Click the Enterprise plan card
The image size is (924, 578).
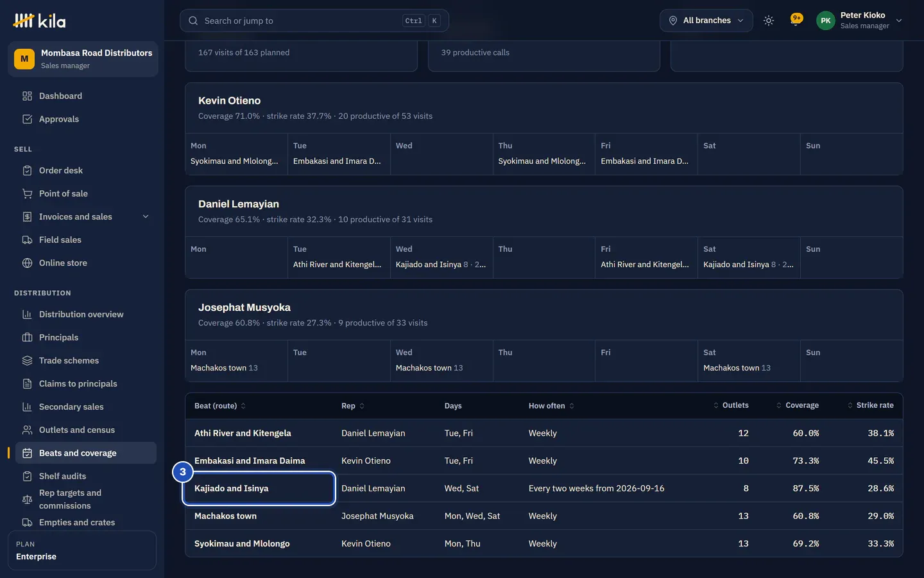pos(82,550)
